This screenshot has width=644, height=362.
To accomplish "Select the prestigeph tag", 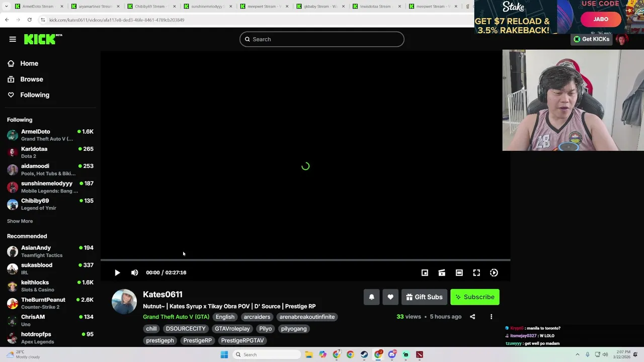I will point(160,340).
